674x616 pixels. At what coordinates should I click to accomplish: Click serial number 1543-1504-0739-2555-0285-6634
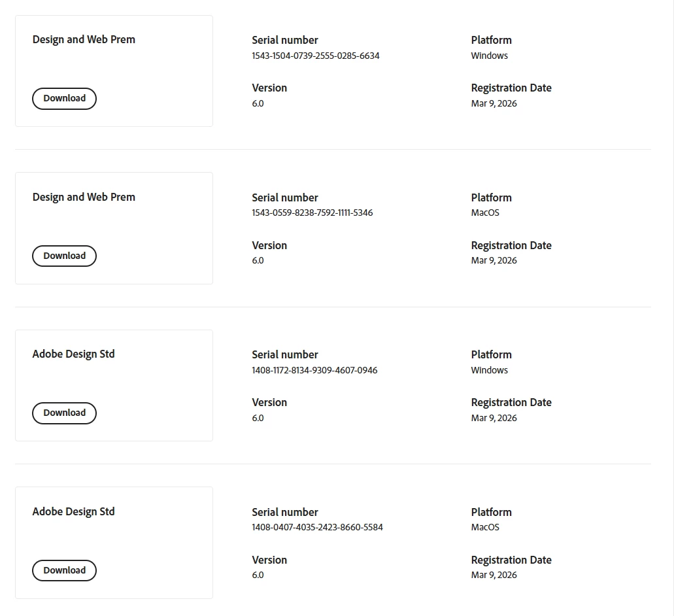point(316,56)
